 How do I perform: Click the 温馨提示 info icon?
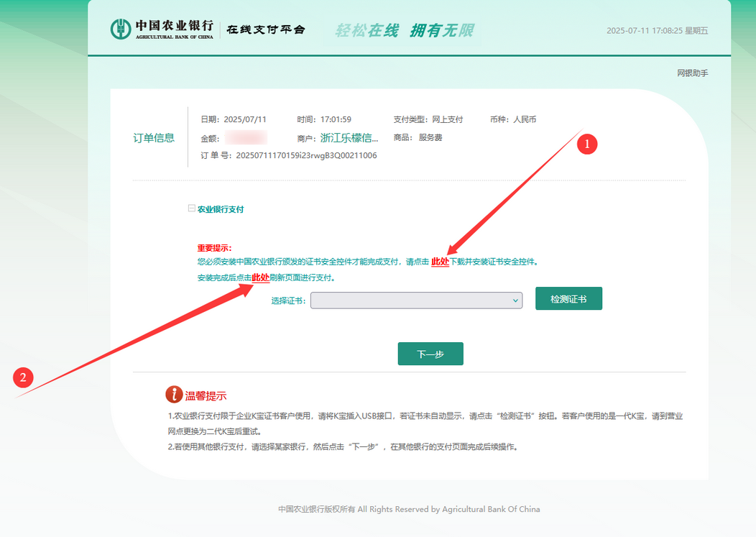coord(174,394)
